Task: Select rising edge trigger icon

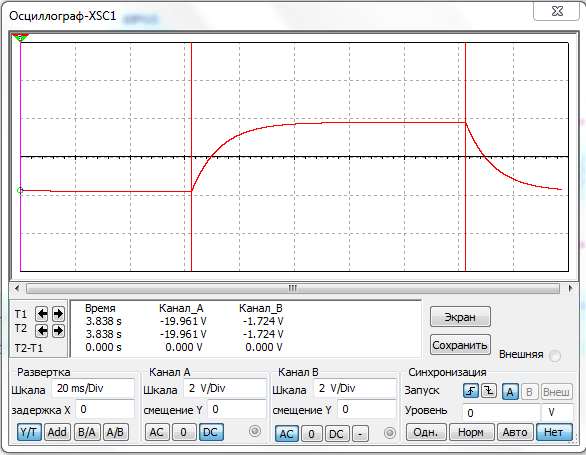Action: click(471, 391)
